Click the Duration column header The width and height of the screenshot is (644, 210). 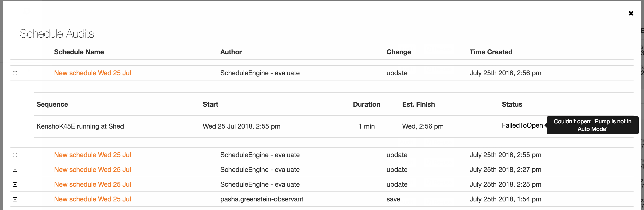point(366,105)
